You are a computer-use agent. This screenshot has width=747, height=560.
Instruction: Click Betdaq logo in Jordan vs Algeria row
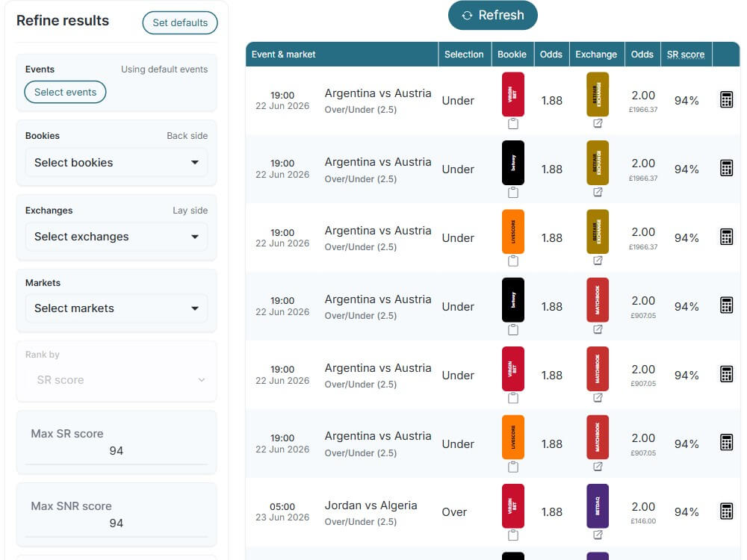598,505
